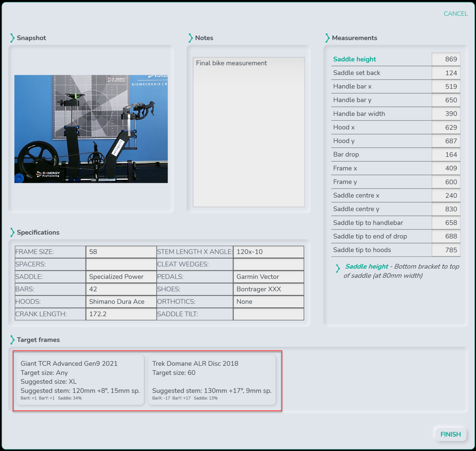Edit the Pedals field Garmin Vector
This screenshot has height=451, width=476.
tap(269, 277)
